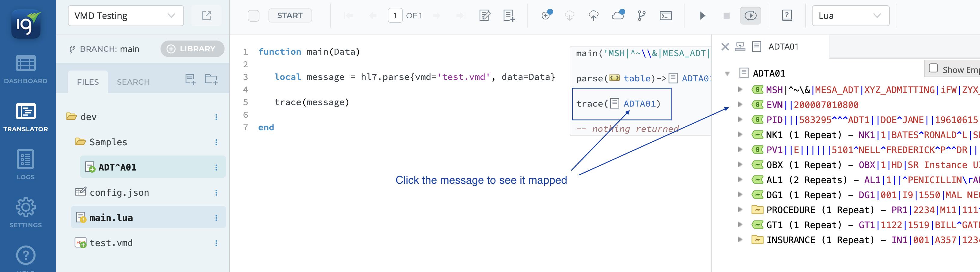Screen dimensions: 980x272
Task: Select the FILES tab
Action: tap(88, 82)
